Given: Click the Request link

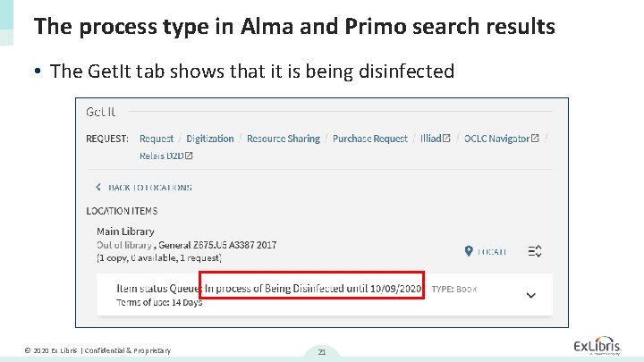Looking at the screenshot, I should coord(157,139).
